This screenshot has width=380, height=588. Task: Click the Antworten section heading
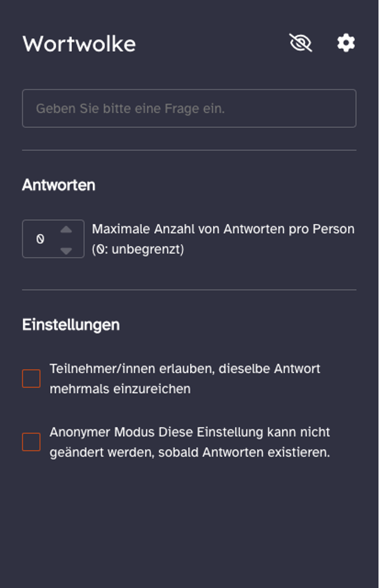59,185
